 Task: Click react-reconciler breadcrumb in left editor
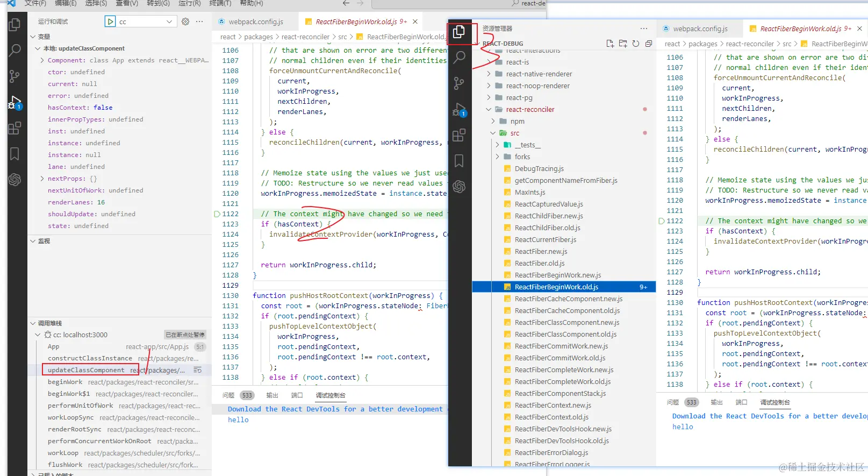pyautogui.click(x=305, y=37)
